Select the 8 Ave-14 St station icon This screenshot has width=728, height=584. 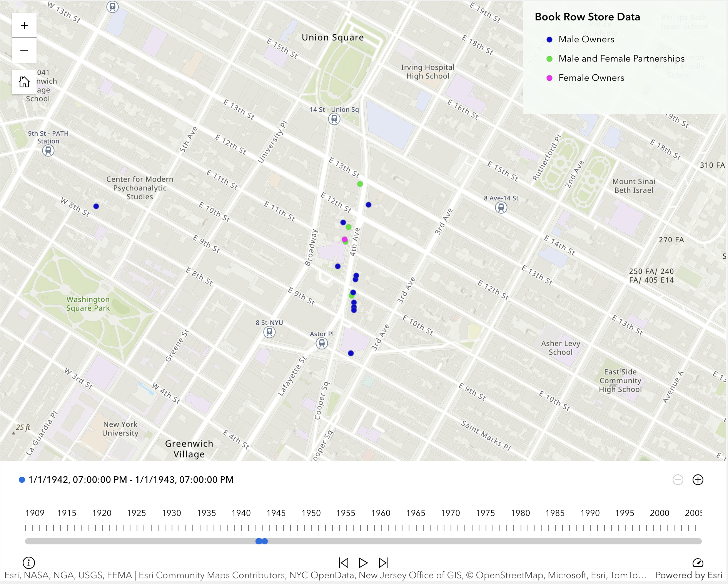501,208
